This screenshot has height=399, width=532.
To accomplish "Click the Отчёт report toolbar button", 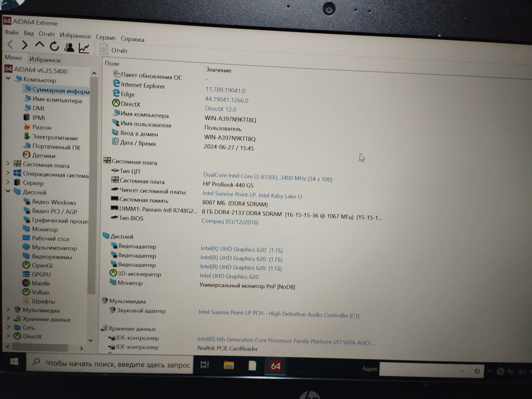I will 114,50.
